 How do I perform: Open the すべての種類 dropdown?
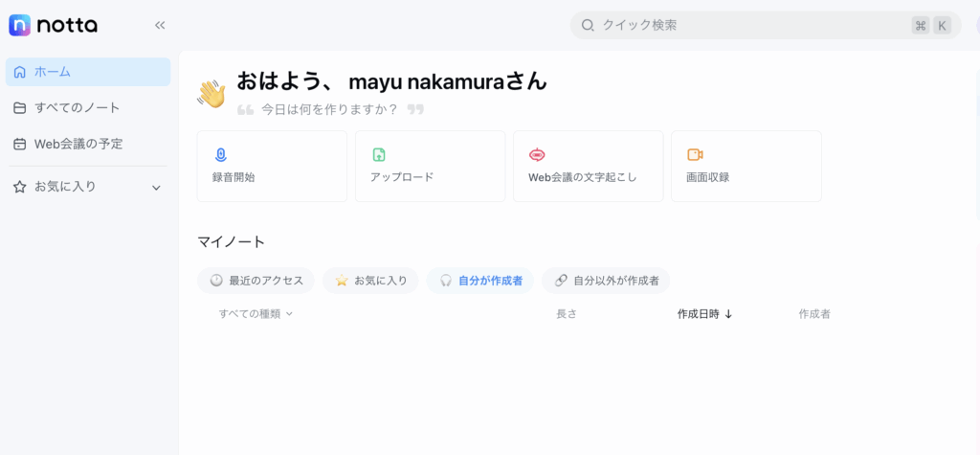(x=256, y=313)
